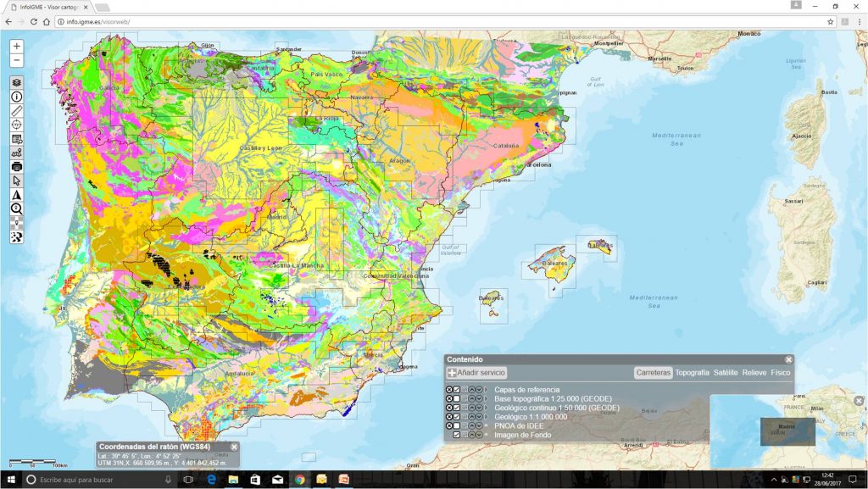Activate the information (i) tool
This screenshot has width=868, height=489.
click(17, 97)
